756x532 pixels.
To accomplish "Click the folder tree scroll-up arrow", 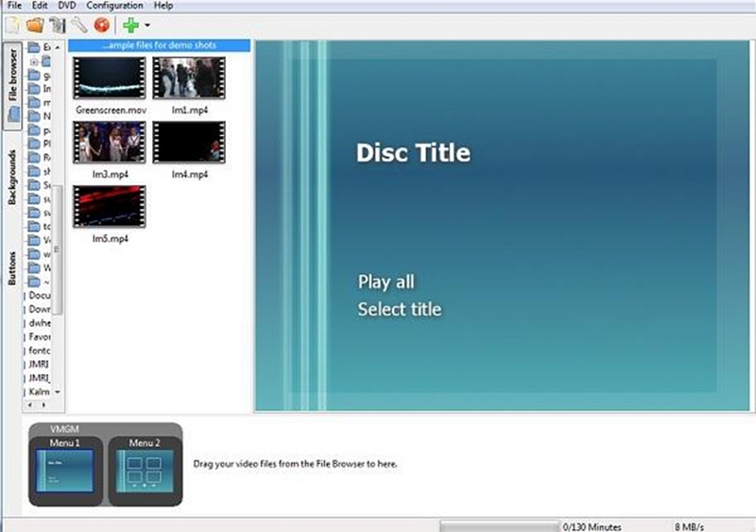I will click(58, 47).
